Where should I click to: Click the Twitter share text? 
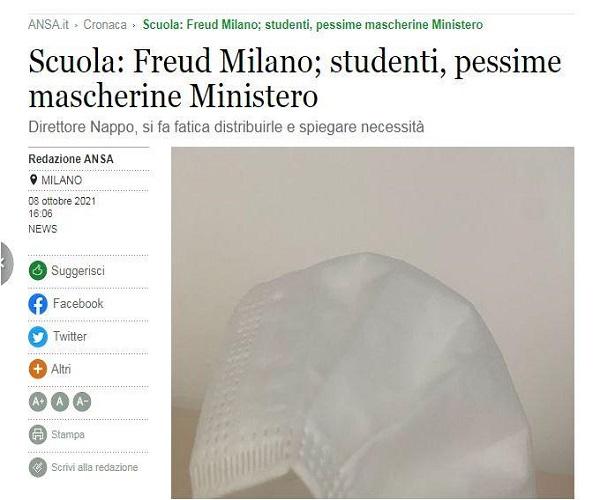click(70, 336)
